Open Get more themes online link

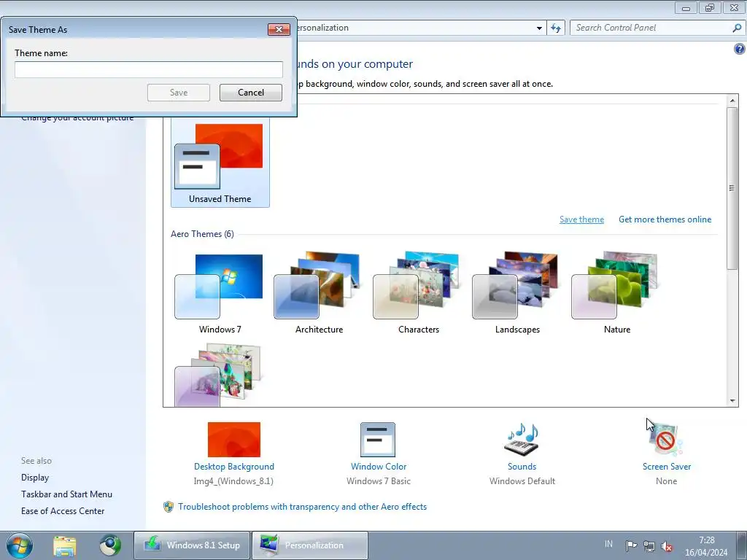pos(665,219)
